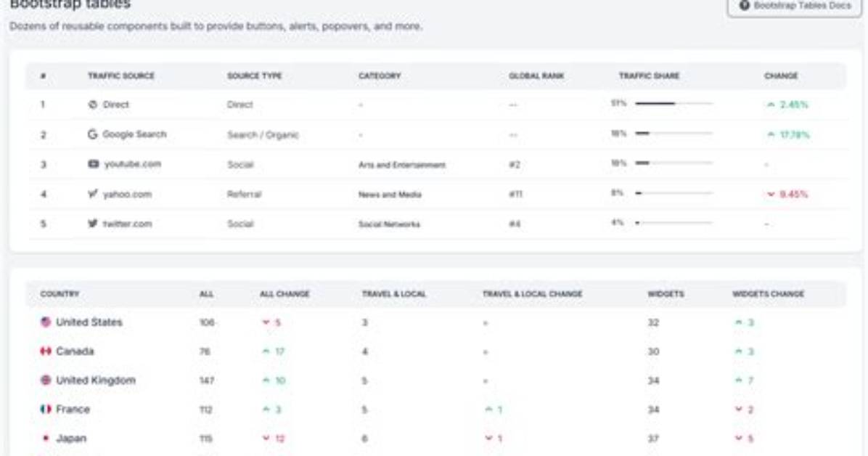Image resolution: width=868 pixels, height=456 pixels.
Task: Click France Travel & Local Change up arrow
Action: [488, 410]
